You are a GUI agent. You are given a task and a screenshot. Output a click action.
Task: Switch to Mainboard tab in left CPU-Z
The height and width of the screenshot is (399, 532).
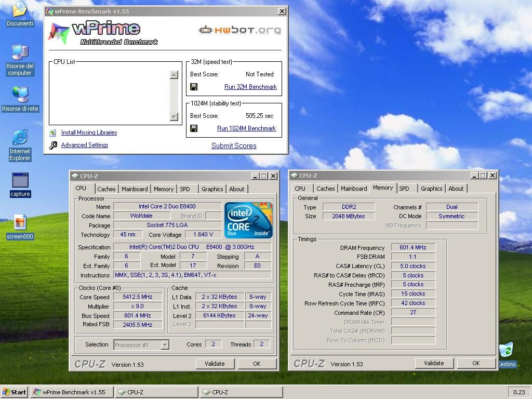135,189
